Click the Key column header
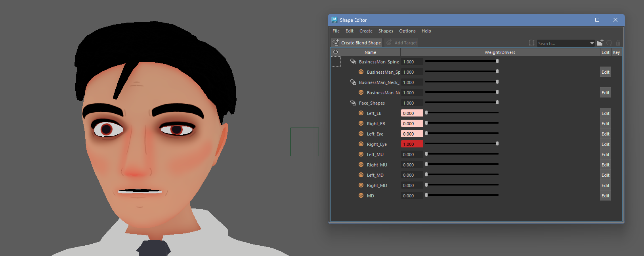Screen dimensions: 644x256 (616, 52)
